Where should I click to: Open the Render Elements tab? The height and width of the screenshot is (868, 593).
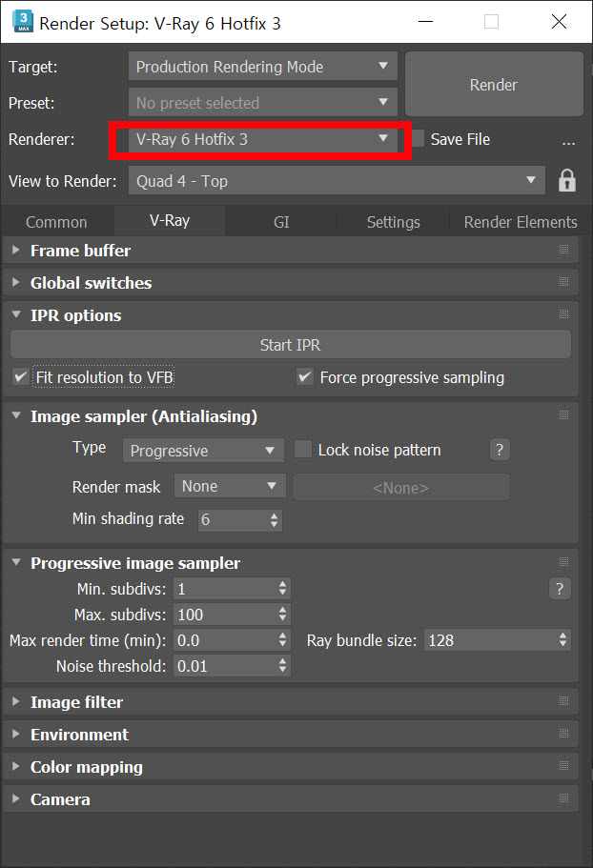click(x=521, y=222)
